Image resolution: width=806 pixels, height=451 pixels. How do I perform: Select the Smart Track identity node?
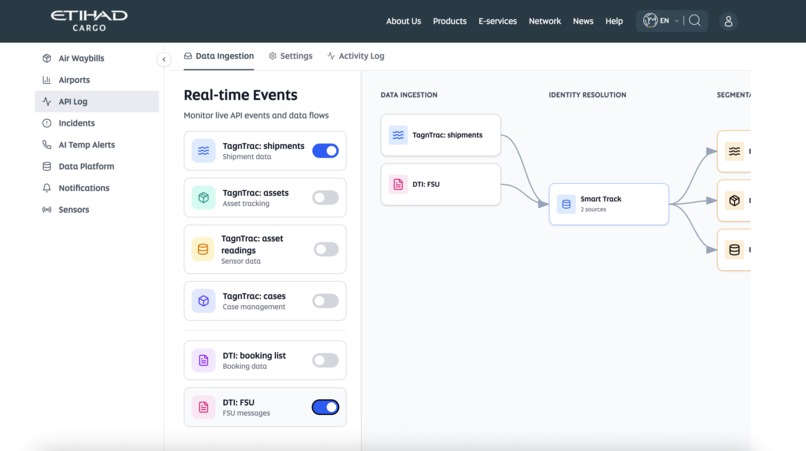tap(609, 204)
